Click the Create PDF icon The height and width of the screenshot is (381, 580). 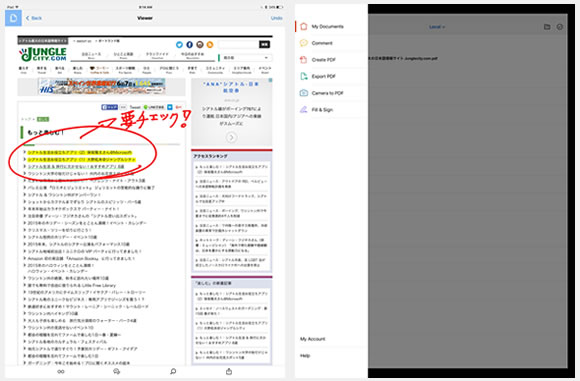point(304,60)
